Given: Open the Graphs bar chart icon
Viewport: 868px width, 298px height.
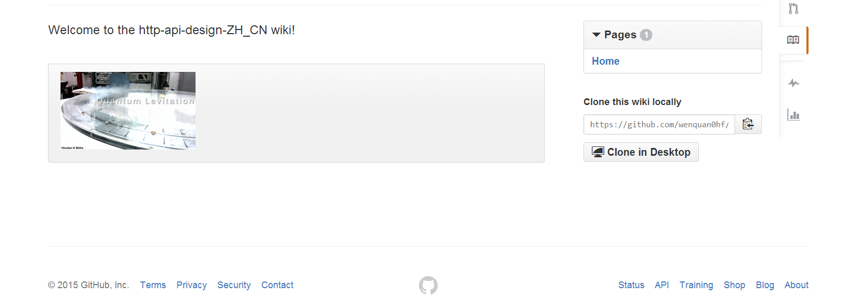Looking at the screenshot, I should (794, 115).
